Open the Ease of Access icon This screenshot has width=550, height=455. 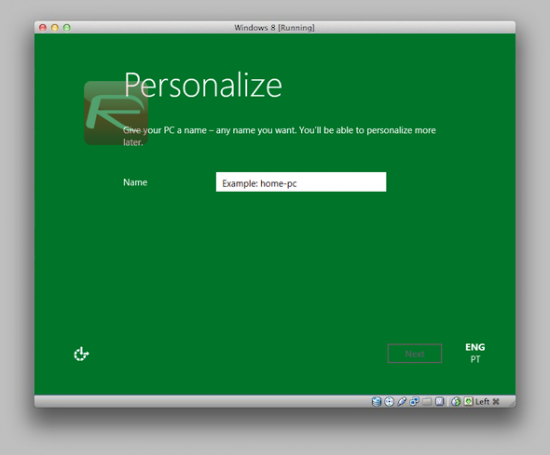click(81, 354)
